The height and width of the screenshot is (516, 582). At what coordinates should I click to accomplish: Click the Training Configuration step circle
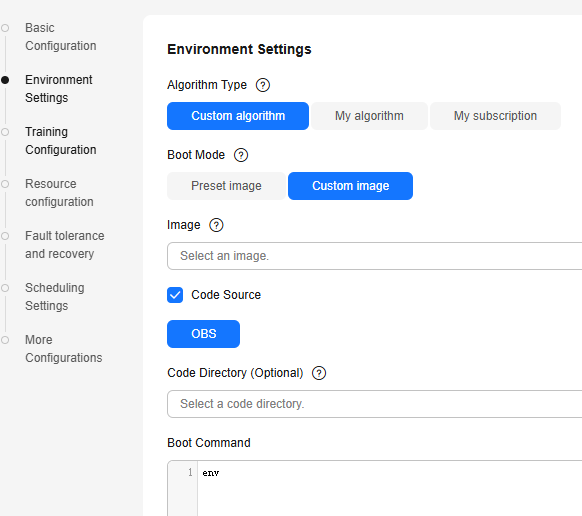(x=5, y=132)
